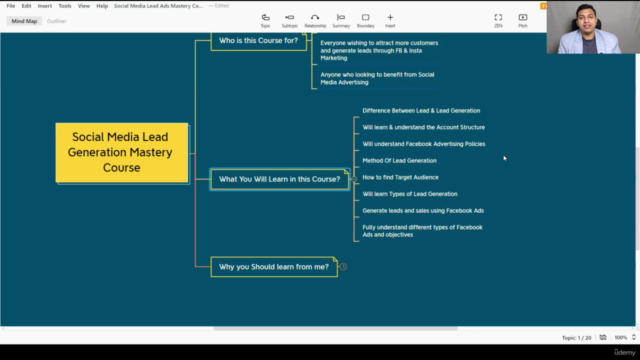The width and height of the screenshot is (640, 360).
Task: Select 'Method Of Lead Generation' subtopic
Action: point(399,161)
